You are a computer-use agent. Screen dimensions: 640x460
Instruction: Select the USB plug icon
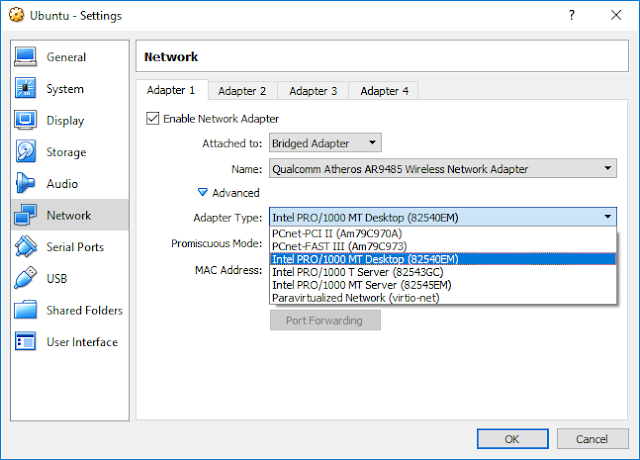coord(25,278)
